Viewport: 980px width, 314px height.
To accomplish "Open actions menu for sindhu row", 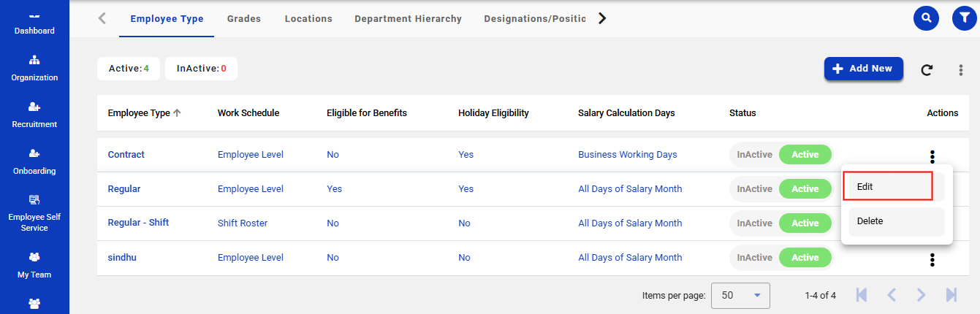I will [932, 259].
